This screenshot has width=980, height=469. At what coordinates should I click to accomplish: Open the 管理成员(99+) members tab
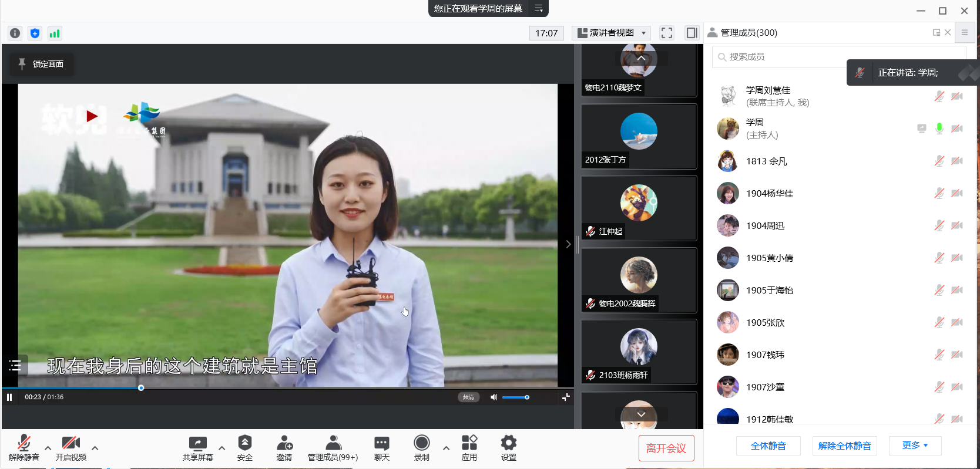[333, 448]
